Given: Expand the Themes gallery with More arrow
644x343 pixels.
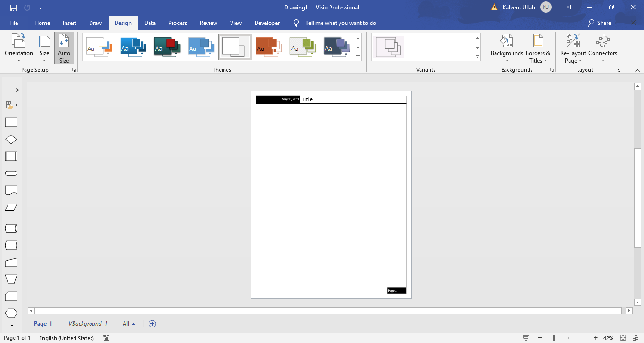Looking at the screenshot, I should [358, 57].
